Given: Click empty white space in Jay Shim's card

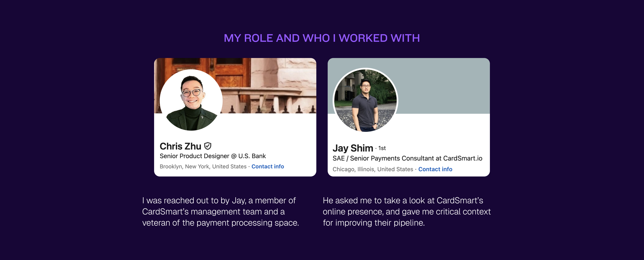Looking at the screenshot, I should (x=445, y=132).
